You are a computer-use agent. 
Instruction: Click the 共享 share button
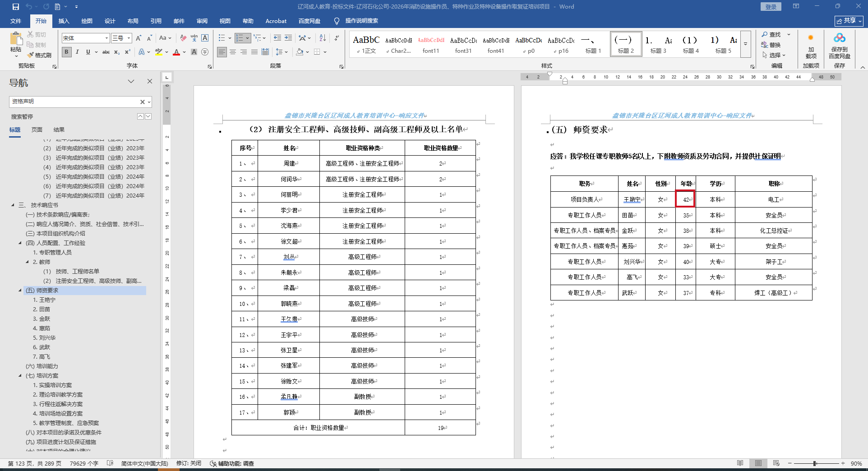(x=849, y=21)
